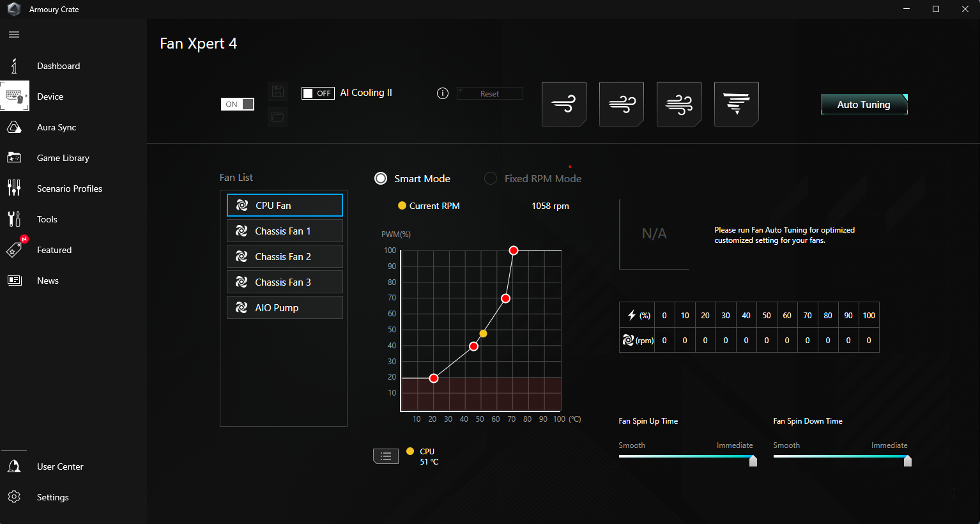This screenshot has width=980, height=524.
Task: Select the Smart Mode radio button
Action: coord(381,178)
